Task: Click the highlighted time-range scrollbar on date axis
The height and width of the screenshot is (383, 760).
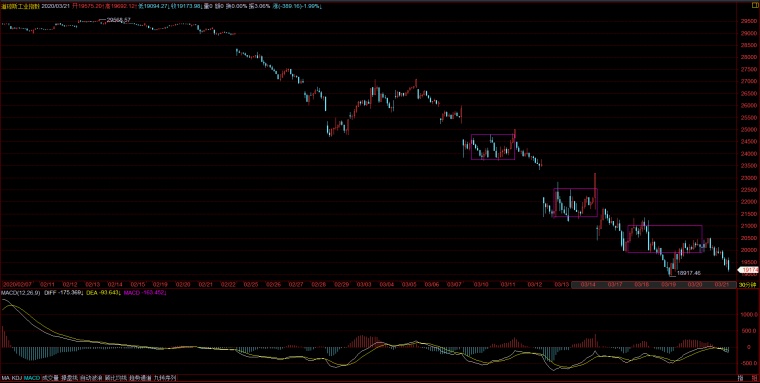Action: tap(654, 285)
